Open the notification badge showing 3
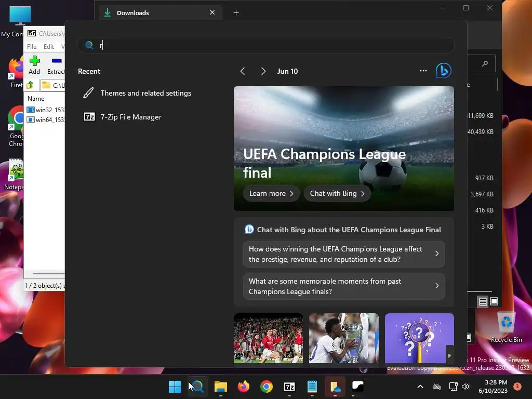 coord(517,387)
